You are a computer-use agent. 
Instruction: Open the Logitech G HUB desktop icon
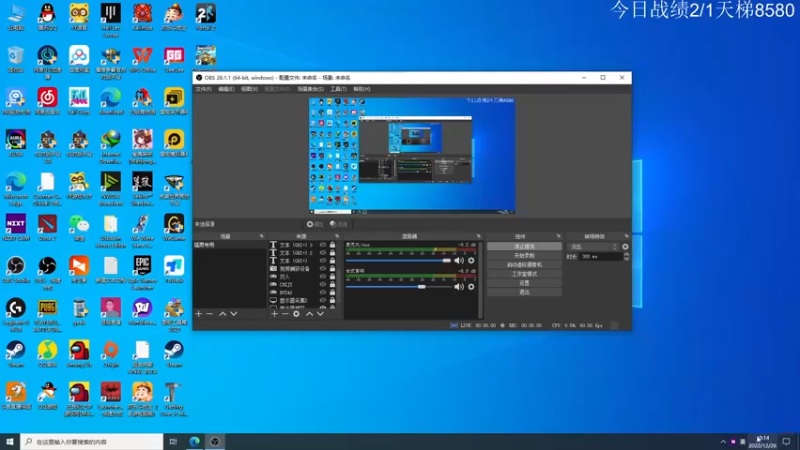[x=16, y=315]
